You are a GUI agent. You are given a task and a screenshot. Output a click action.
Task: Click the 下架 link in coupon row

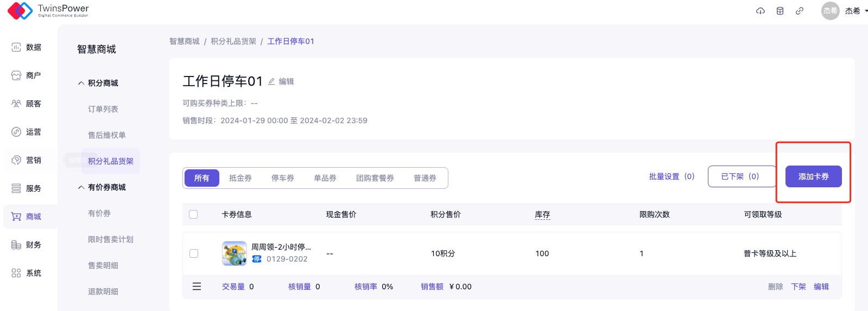tap(798, 287)
